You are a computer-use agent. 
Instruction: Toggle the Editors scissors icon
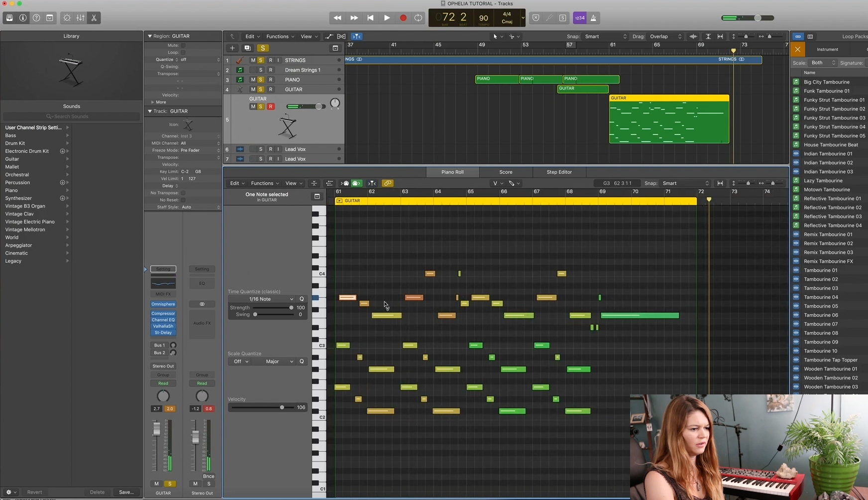(x=94, y=18)
